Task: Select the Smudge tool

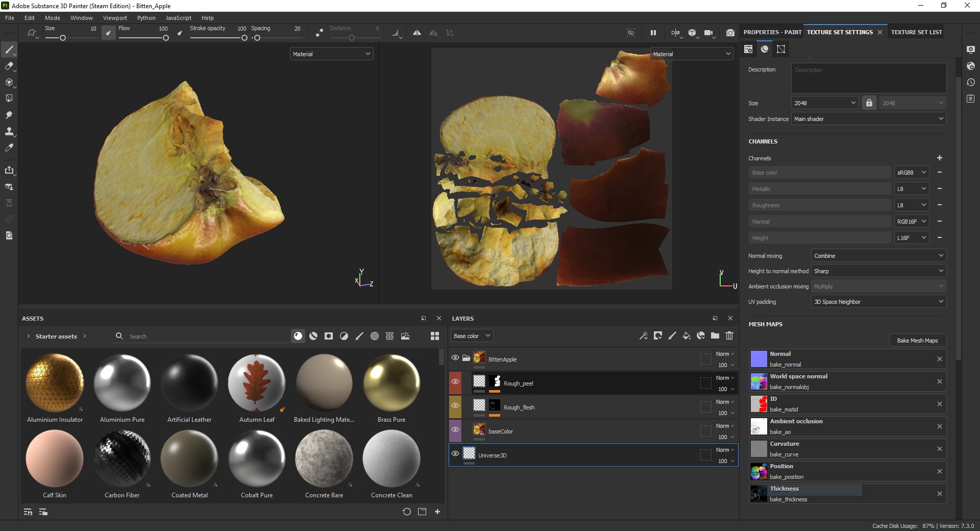Action: 9,115
